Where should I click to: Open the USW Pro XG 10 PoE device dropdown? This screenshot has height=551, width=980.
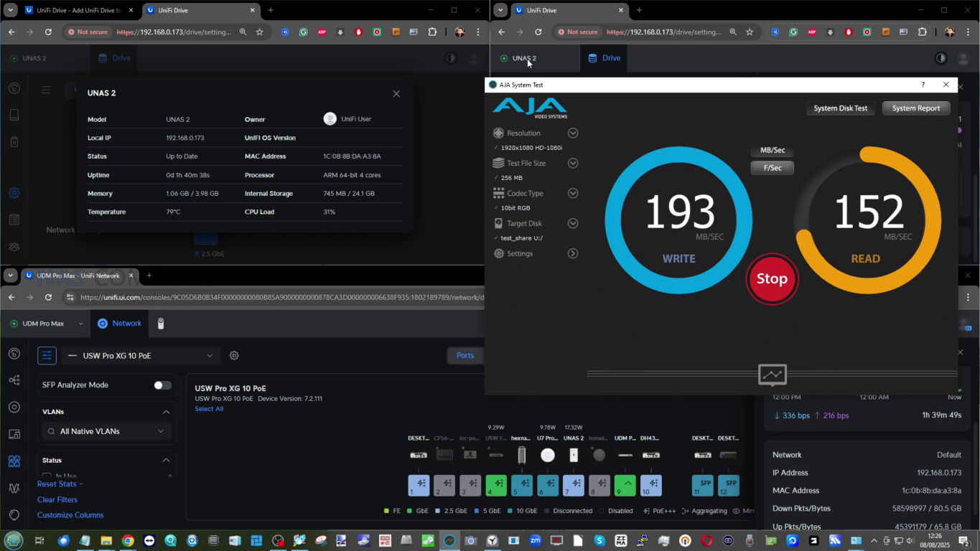click(x=139, y=355)
